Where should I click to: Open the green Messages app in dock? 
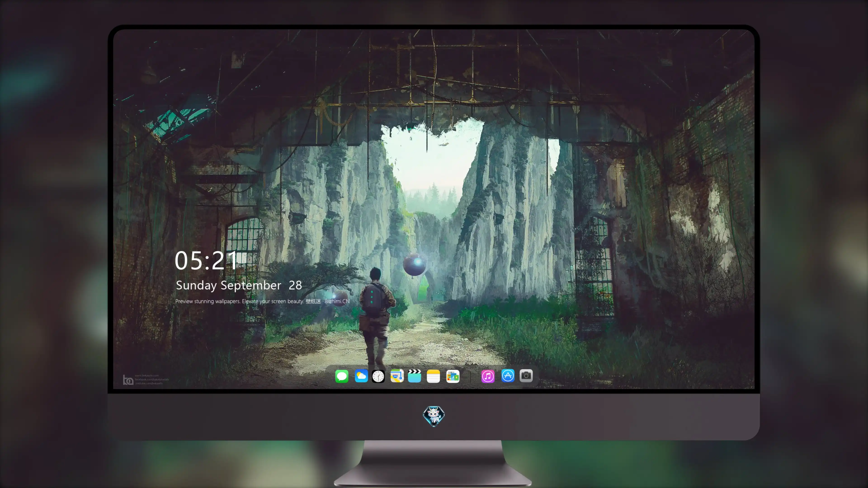(x=342, y=376)
